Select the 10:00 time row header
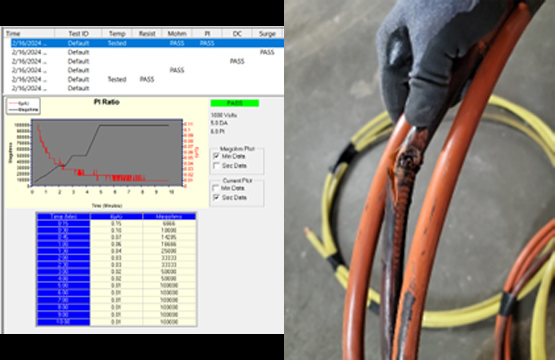555x360 pixels. pos(63,322)
